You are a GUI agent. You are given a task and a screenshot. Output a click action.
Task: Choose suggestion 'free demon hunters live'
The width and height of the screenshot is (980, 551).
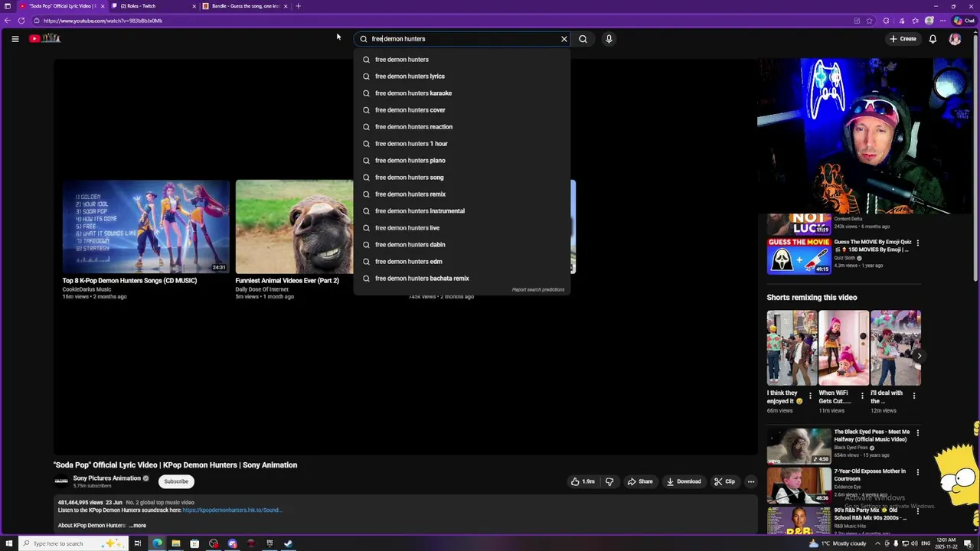[x=462, y=228]
